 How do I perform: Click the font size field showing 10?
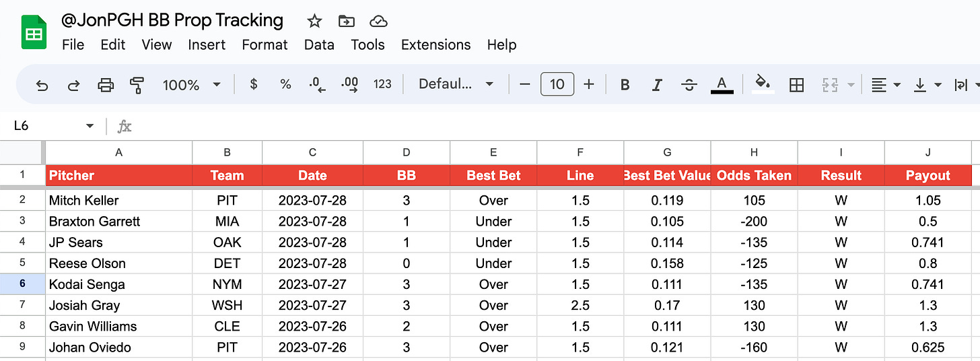coord(557,84)
